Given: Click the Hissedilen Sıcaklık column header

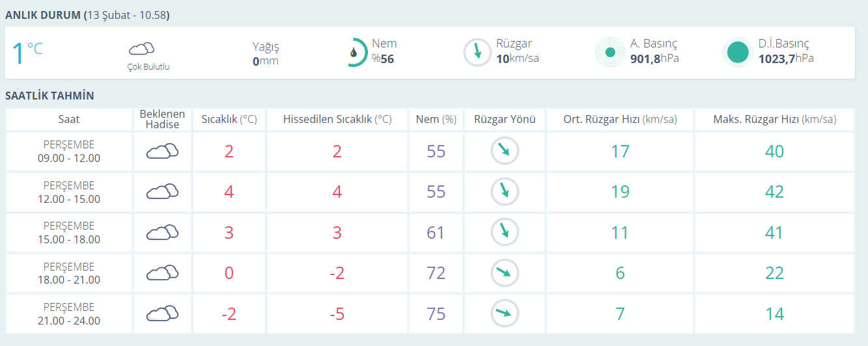Looking at the screenshot, I should 337,120.
